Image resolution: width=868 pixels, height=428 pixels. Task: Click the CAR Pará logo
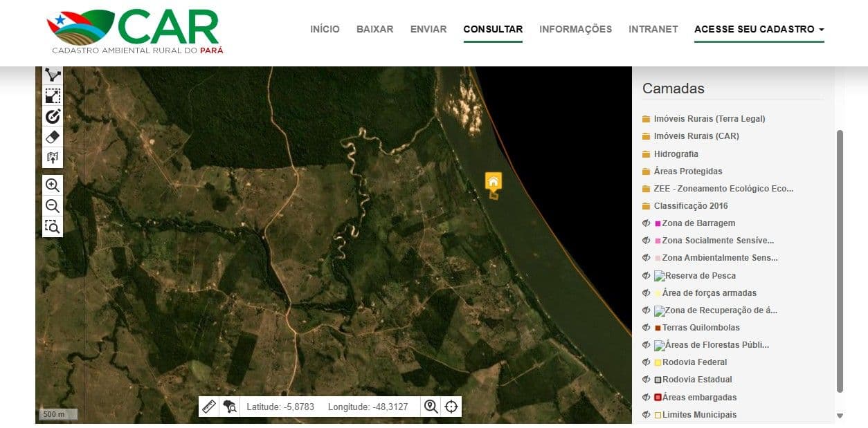click(x=135, y=32)
